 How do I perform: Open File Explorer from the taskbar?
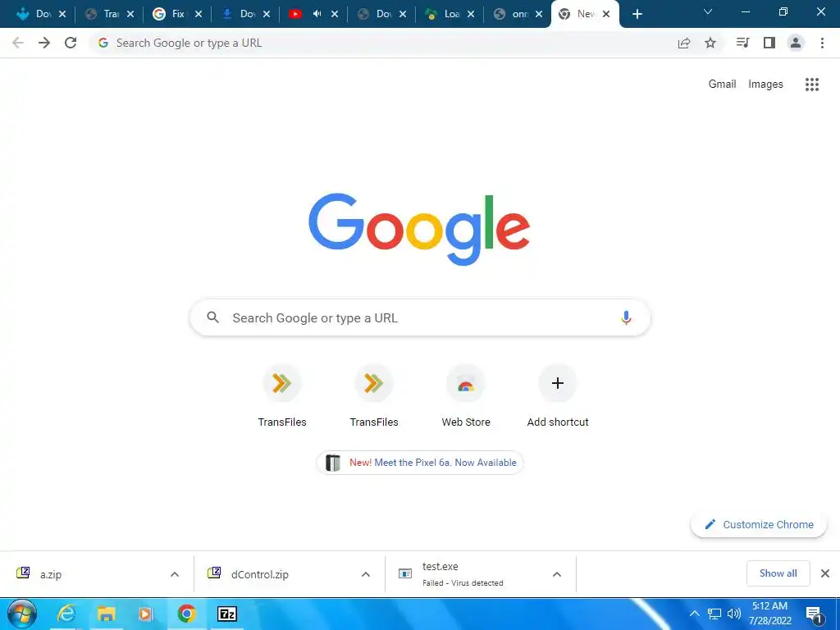[106, 614]
